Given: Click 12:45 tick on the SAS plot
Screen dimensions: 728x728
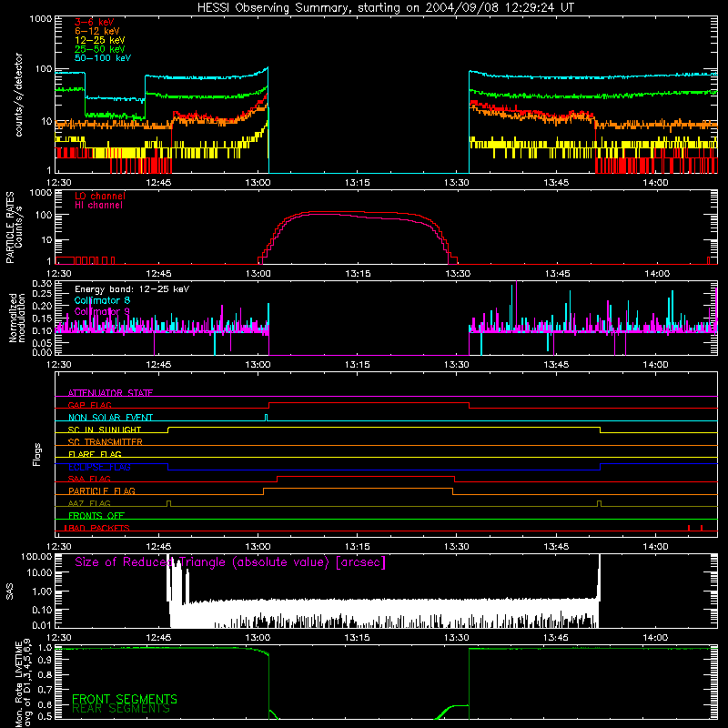Looking at the screenshot, I should tap(158, 638).
